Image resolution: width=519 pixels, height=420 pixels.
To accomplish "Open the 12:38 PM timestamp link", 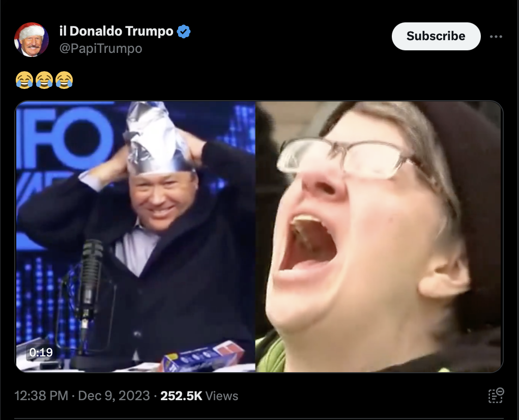I will pyautogui.click(x=41, y=396).
